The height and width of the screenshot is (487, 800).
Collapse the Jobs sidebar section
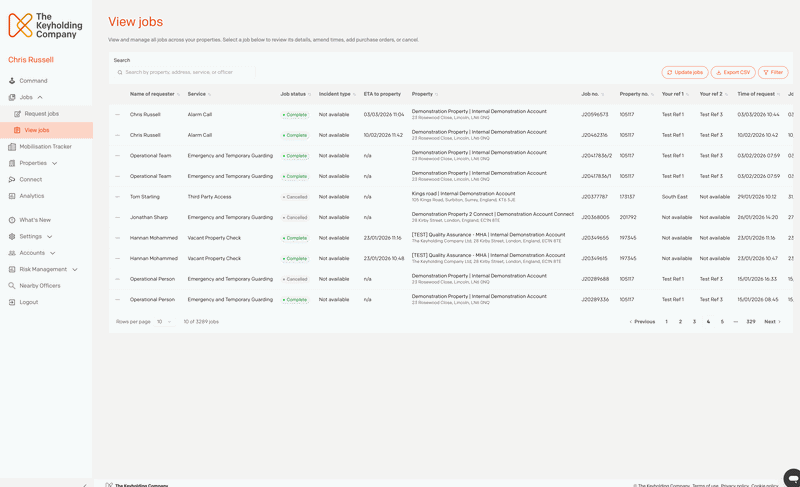click(x=40, y=97)
